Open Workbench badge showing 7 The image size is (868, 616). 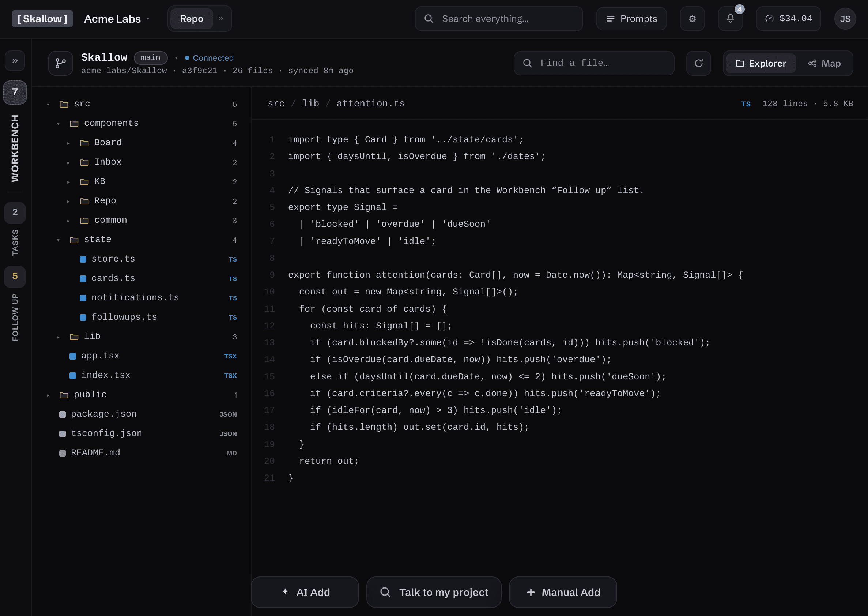click(x=15, y=92)
